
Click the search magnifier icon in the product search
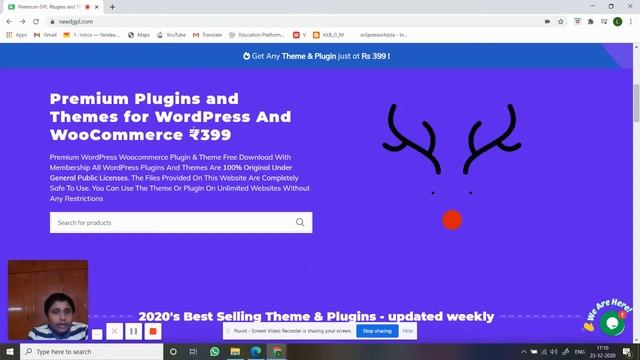(300, 222)
